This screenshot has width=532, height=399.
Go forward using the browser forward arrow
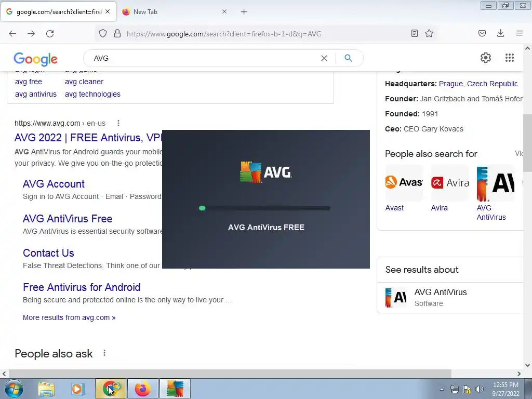(31, 34)
